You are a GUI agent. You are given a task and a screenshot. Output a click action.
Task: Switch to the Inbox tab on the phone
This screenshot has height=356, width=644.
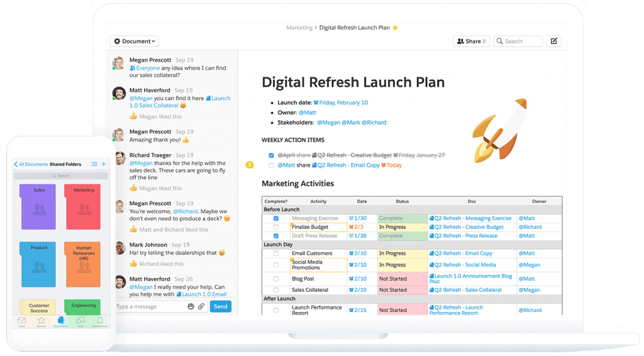coord(22,321)
